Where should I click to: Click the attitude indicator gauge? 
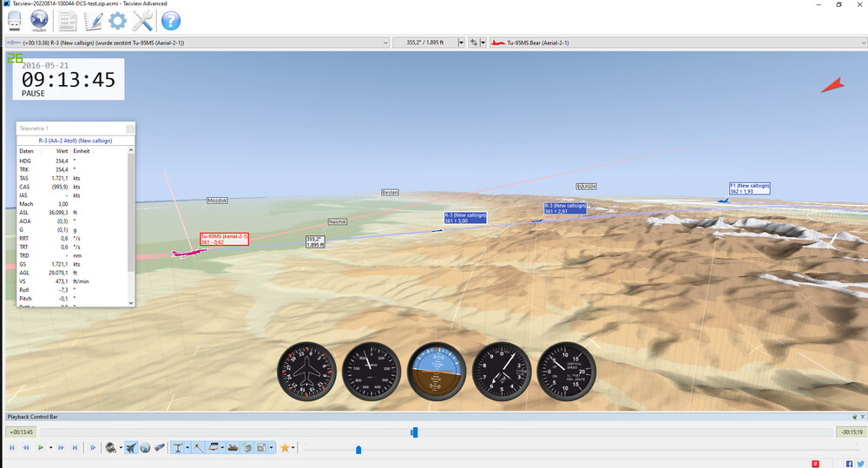point(437,371)
